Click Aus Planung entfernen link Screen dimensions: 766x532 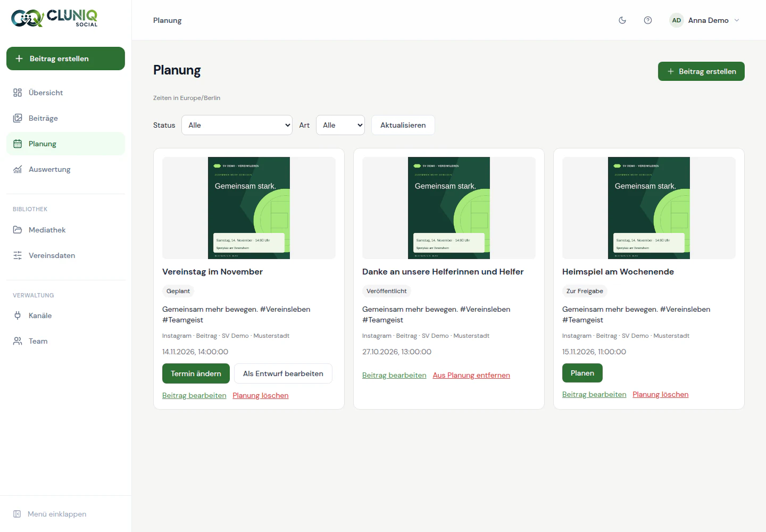(471, 375)
